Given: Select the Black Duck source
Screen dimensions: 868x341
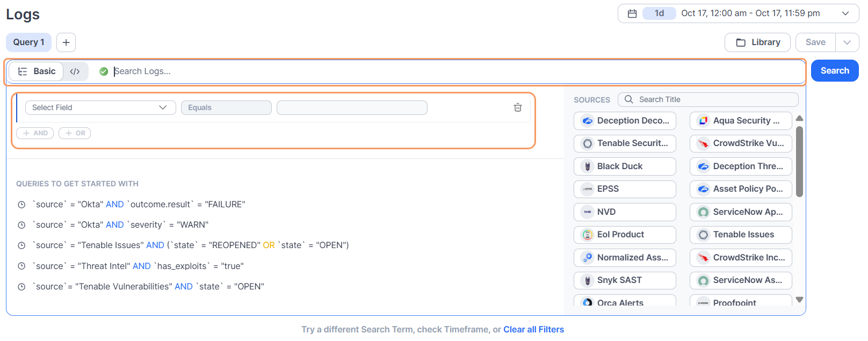Looking at the screenshot, I should (625, 166).
